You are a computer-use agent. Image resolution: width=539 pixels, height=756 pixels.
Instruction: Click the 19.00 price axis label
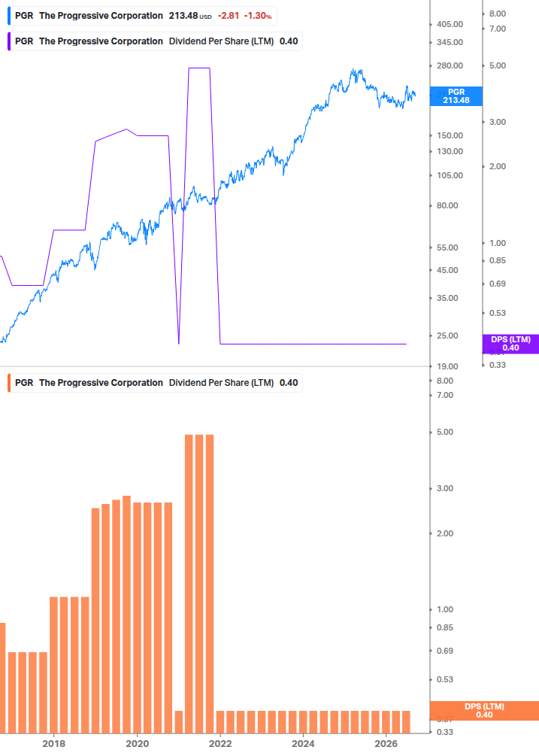coord(447,366)
